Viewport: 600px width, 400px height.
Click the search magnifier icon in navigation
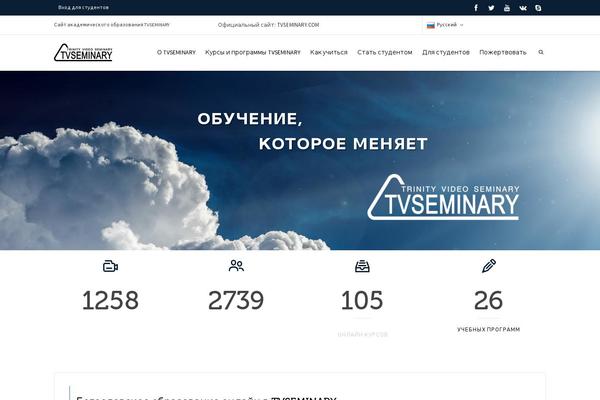[541, 52]
